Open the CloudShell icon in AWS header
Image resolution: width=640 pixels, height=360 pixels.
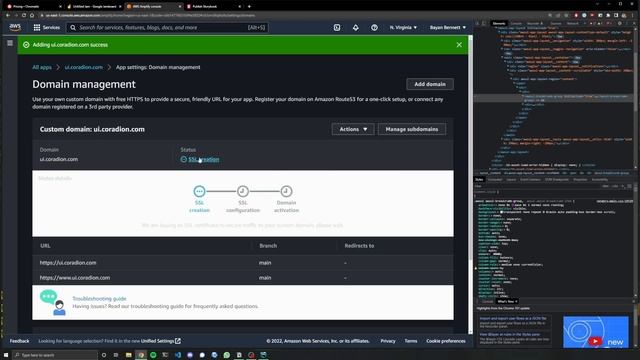(x=337, y=27)
